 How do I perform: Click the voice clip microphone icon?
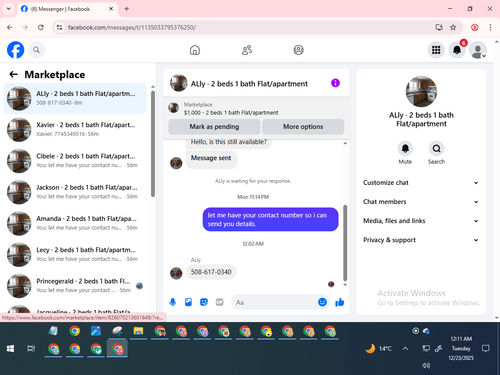(173, 302)
